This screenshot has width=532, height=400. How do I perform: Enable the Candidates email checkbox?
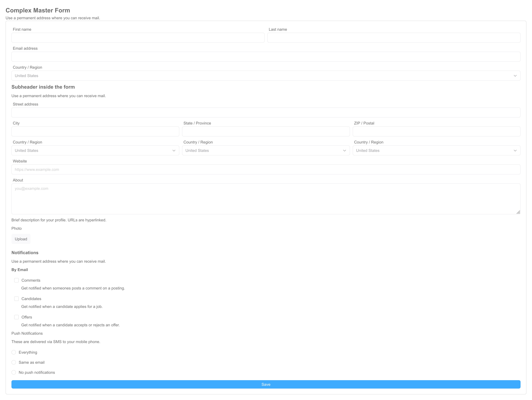16,299
